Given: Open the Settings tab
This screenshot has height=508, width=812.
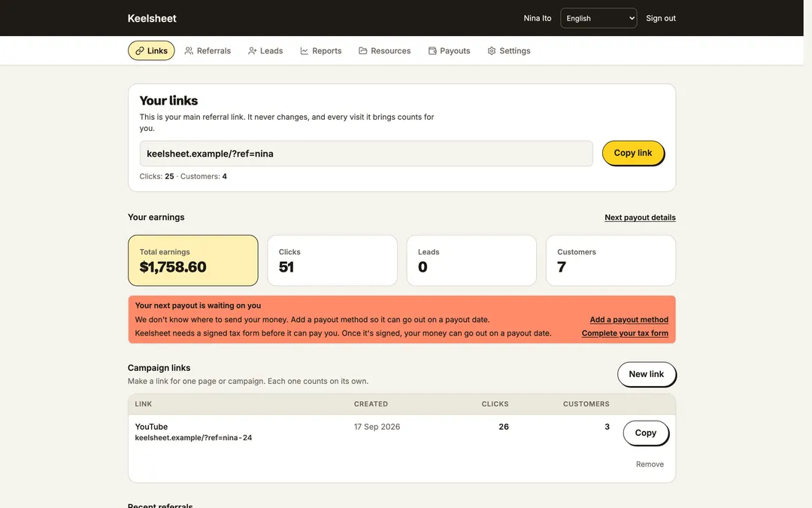Looking at the screenshot, I should (x=509, y=51).
